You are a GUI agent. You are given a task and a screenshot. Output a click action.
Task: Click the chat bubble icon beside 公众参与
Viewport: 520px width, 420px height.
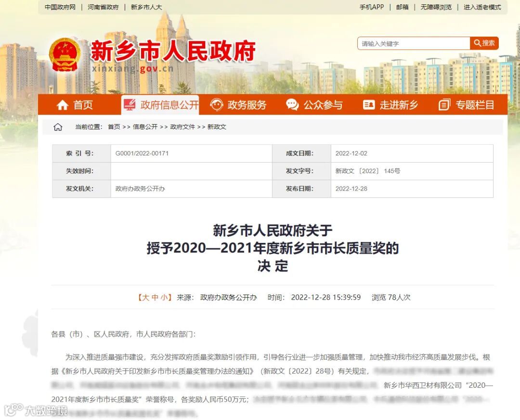[292, 105]
